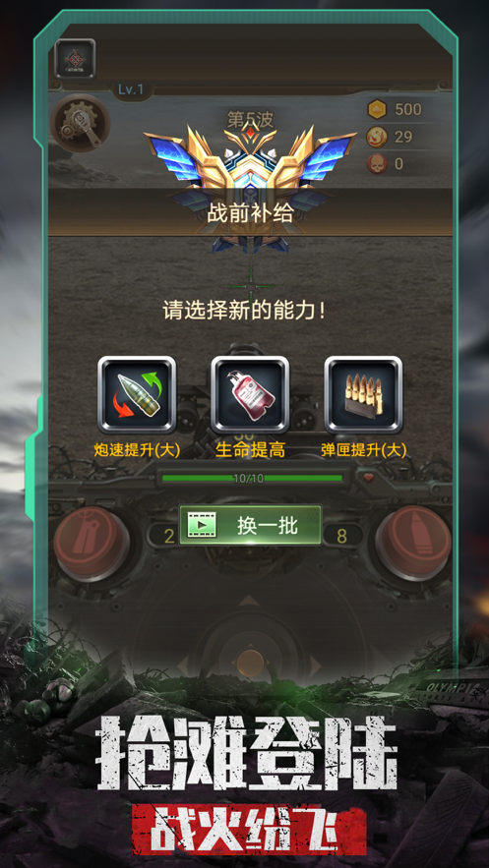
Task: Click the 弹匣提升(大) label
Action: (363, 450)
